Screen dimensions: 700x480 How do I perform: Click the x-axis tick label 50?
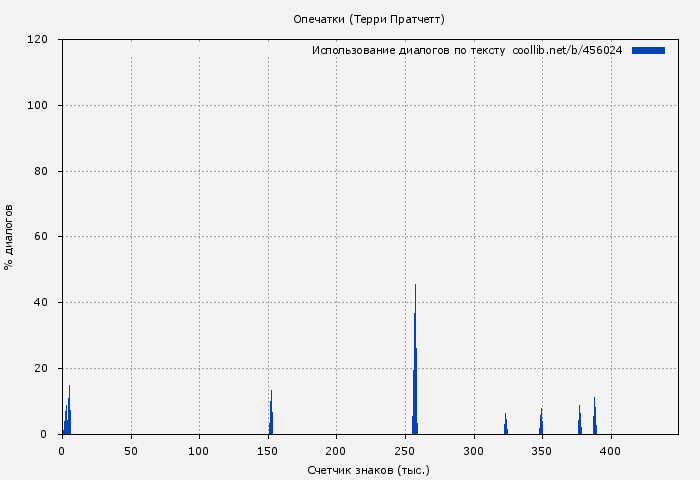(x=131, y=451)
